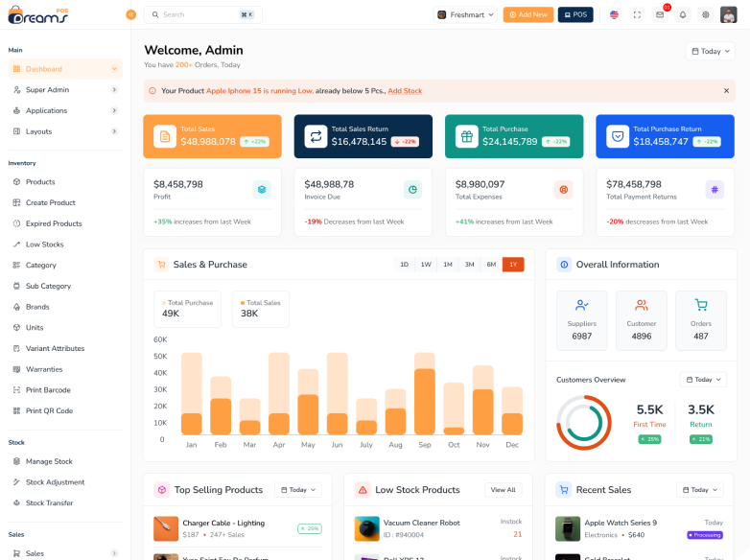Open Today date dropdown near Welcome header
This screenshot has height=560, width=750.
coord(711,51)
